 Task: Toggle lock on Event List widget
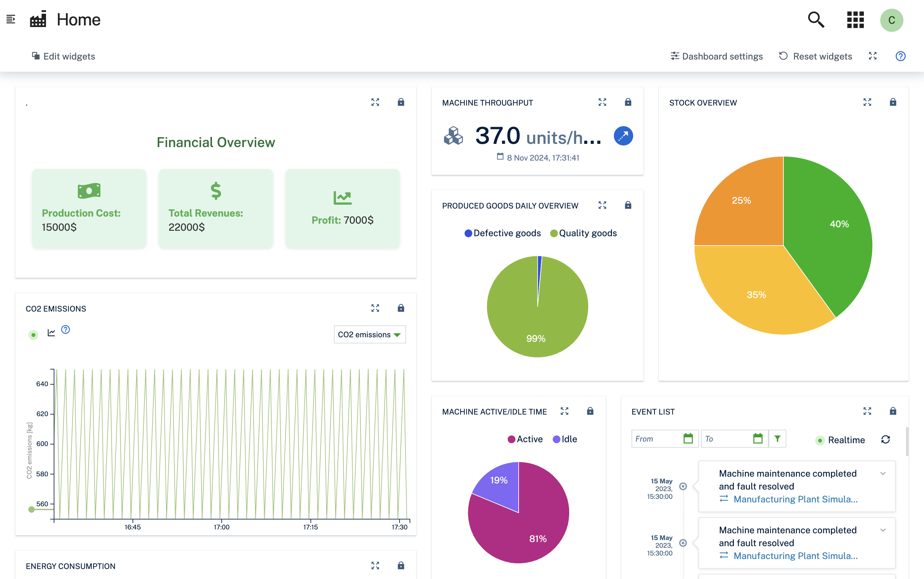click(x=893, y=411)
